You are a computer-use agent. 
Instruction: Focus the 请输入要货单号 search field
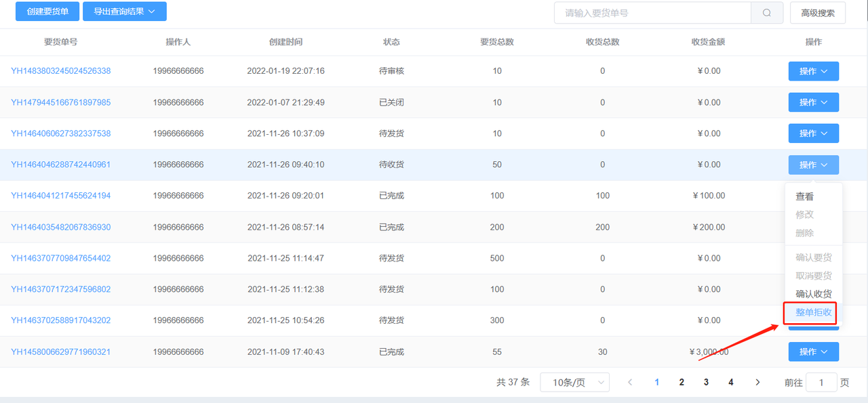point(652,13)
